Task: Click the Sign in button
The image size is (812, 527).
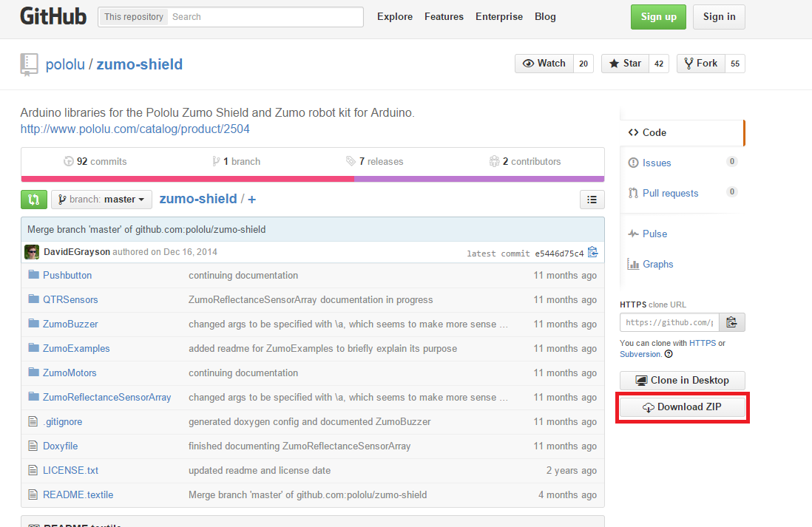Action: point(719,17)
